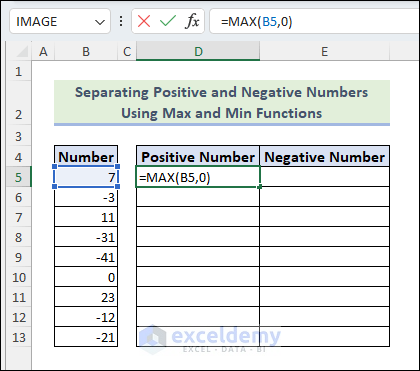This screenshot has width=420, height=371.
Task: Select row 6 header
Action: coord(19,197)
